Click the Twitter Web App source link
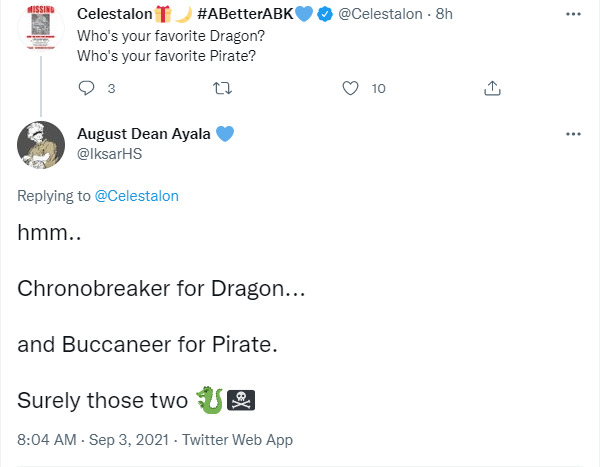 click(x=237, y=439)
